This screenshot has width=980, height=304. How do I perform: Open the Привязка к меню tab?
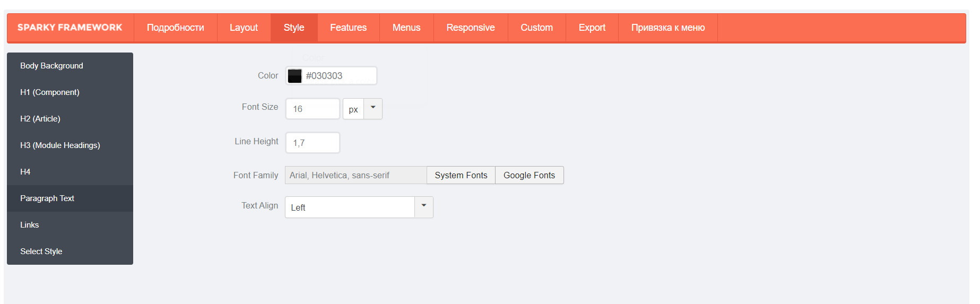(668, 28)
